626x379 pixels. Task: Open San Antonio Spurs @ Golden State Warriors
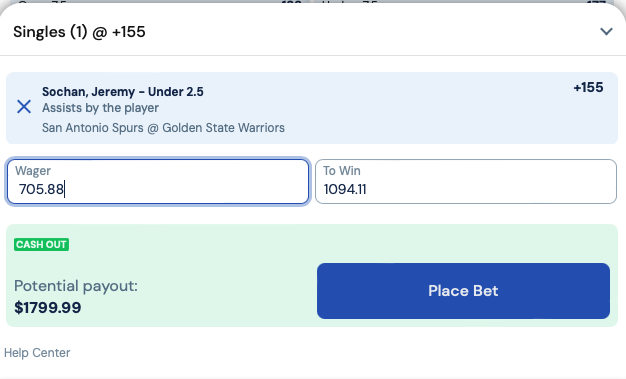point(163,128)
